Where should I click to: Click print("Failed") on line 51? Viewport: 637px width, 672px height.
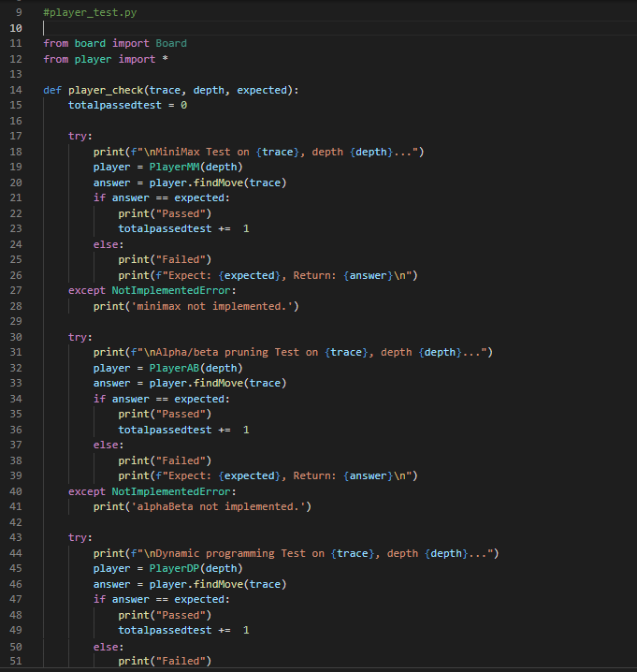(165, 661)
